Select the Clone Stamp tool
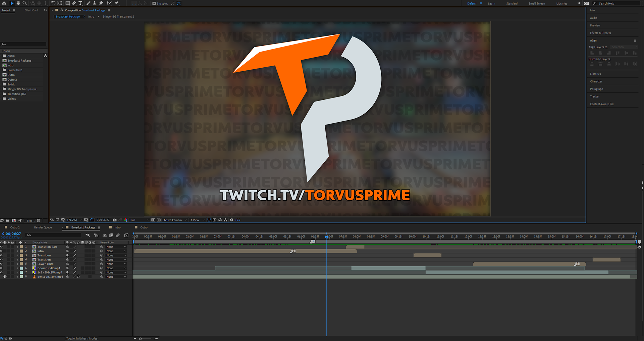 (95, 3)
